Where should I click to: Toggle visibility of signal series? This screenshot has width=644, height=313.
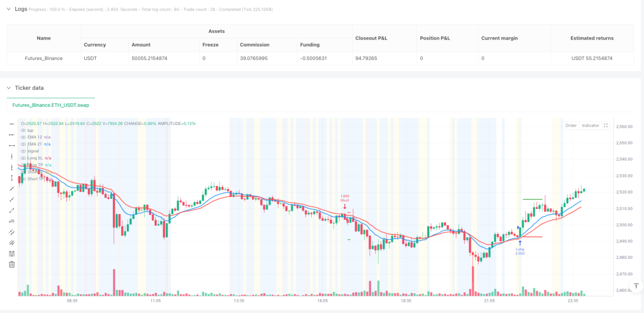(x=23, y=151)
